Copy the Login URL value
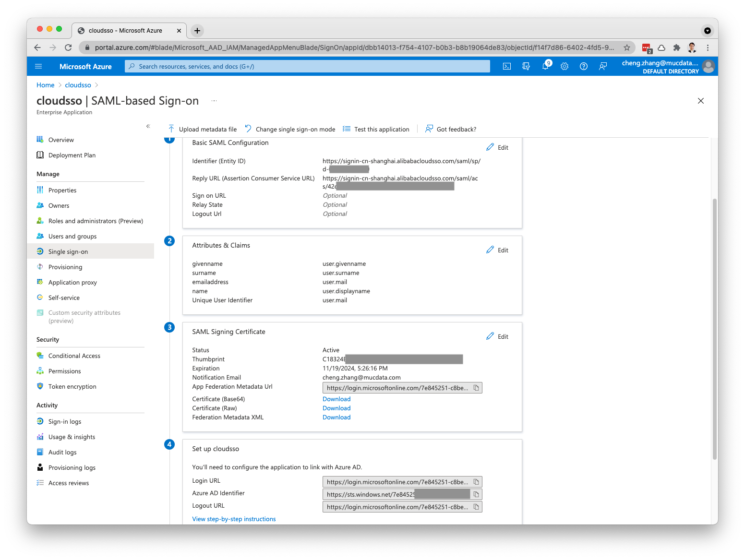The height and width of the screenshot is (560, 745). (x=476, y=482)
